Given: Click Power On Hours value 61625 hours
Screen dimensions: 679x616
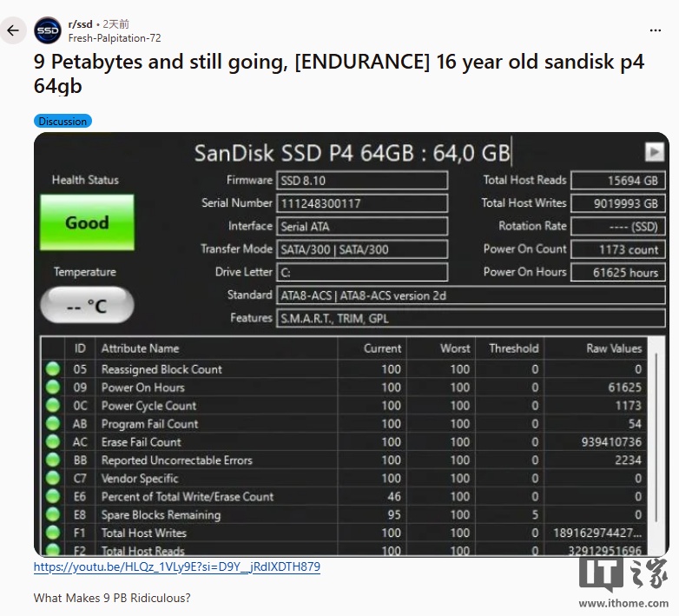Looking at the screenshot, I should (x=618, y=272).
